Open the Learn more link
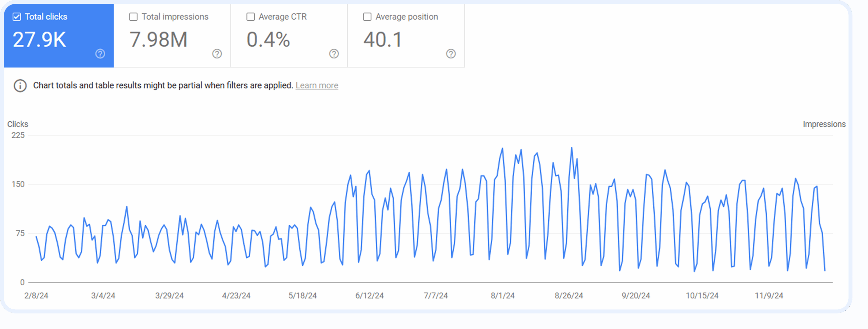868x329 pixels. click(317, 85)
